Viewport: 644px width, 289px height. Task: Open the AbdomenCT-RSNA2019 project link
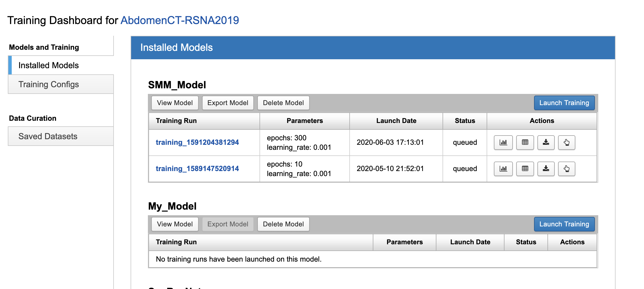179,20
